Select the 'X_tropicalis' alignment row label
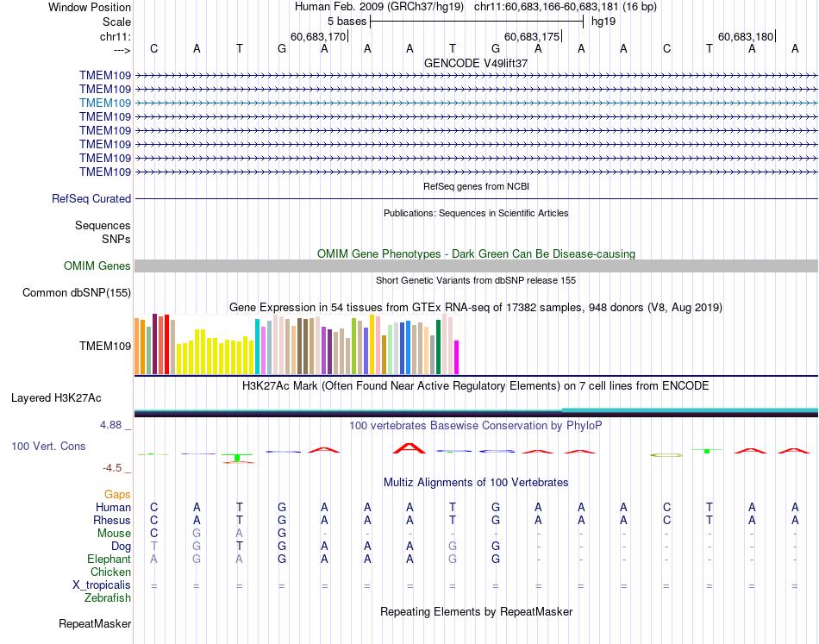 point(102,585)
